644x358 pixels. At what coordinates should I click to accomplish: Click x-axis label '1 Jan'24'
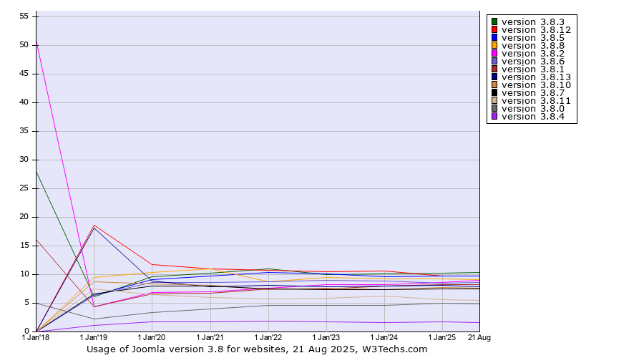point(384,337)
